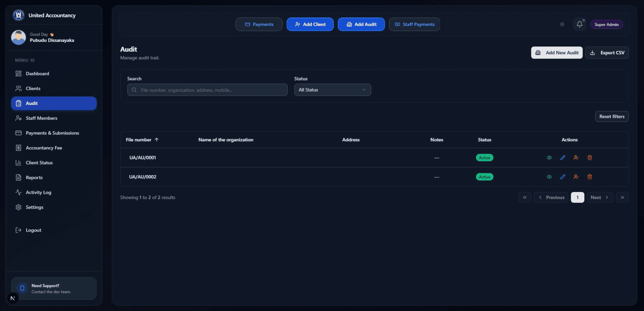Click Add New Audit button
This screenshot has width=644, height=311.
pyautogui.click(x=557, y=52)
